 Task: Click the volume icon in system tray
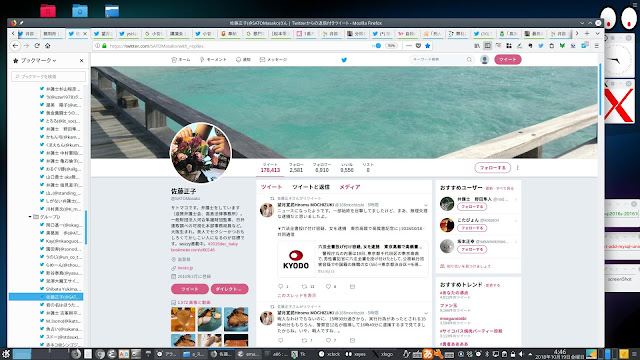(521, 354)
